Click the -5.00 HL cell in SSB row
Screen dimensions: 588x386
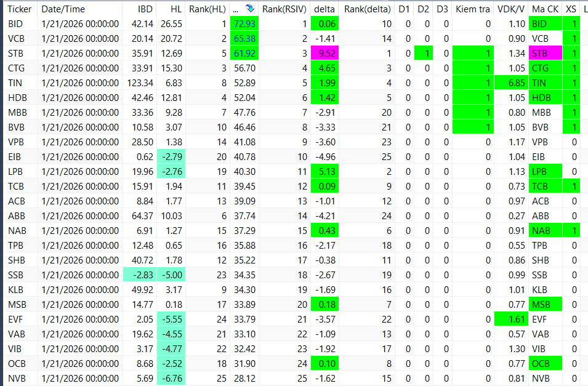171,275
